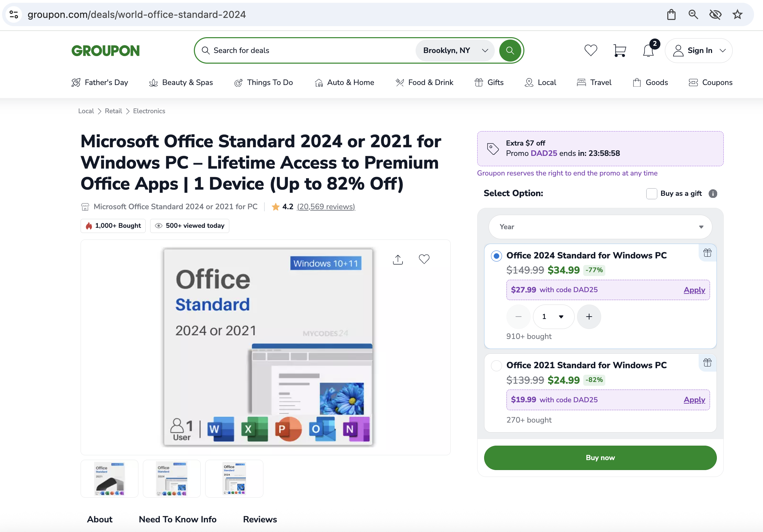Click the orange rating star icon
This screenshot has width=763, height=532.
click(275, 207)
